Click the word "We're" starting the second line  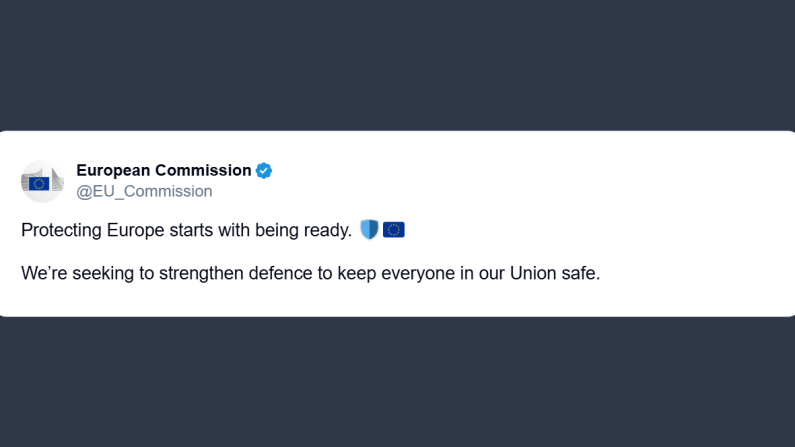pos(44,273)
